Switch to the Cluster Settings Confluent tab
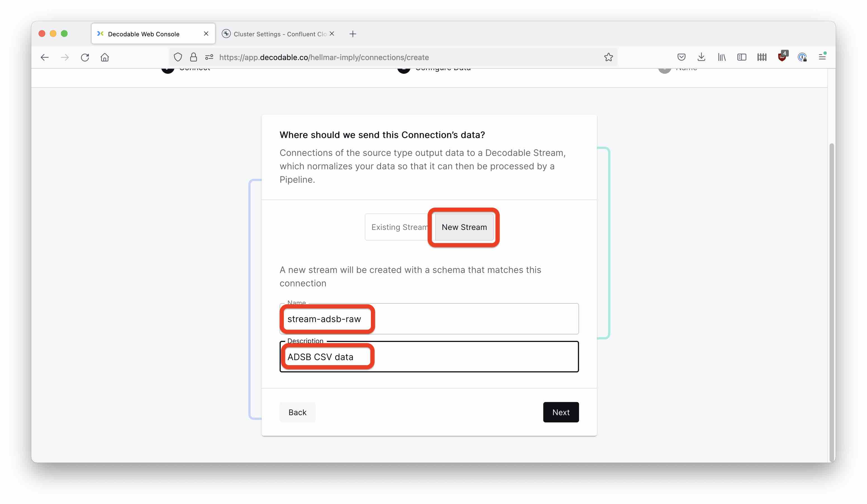This screenshot has height=504, width=867. [275, 34]
